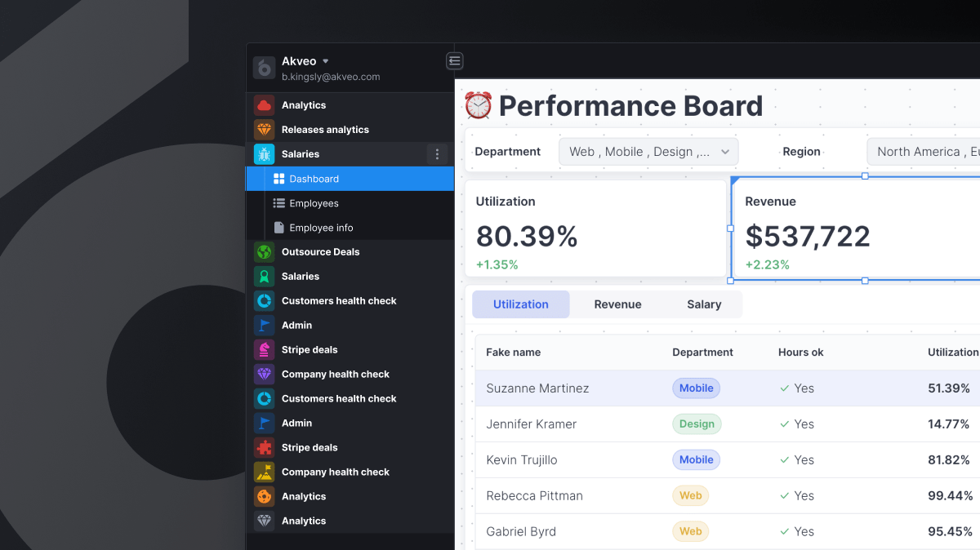Image resolution: width=980 pixels, height=550 pixels.
Task: Expand the Akveo workspace dropdown
Action: tap(324, 60)
